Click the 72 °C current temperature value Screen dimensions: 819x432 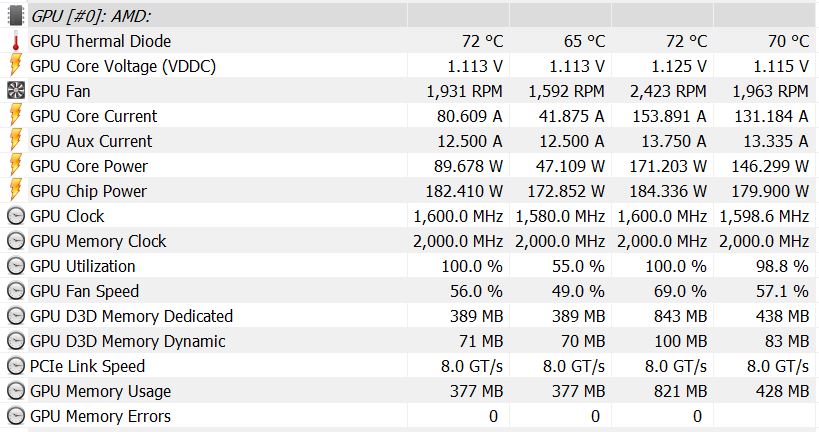pyautogui.click(x=482, y=41)
